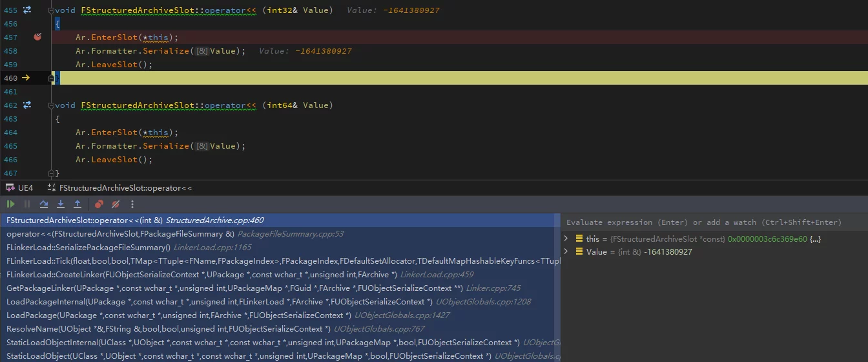Expand the 'Value' variable node
Image resolution: width=868 pixels, height=362 pixels.
(x=566, y=251)
